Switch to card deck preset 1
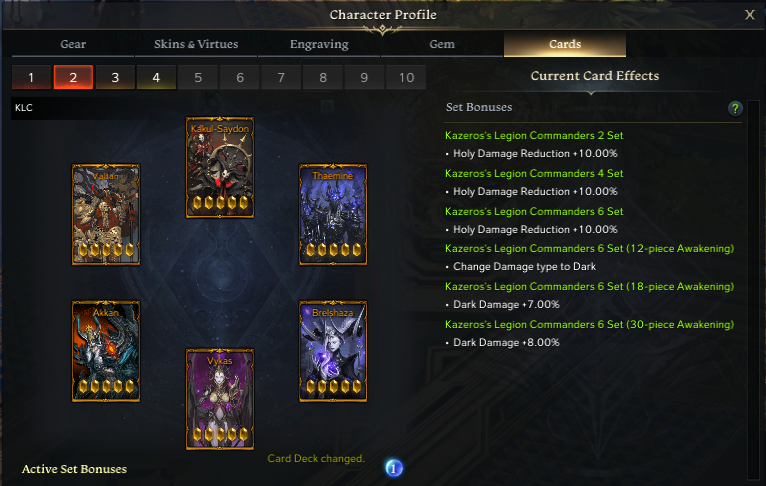766x486 pixels. click(x=31, y=77)
